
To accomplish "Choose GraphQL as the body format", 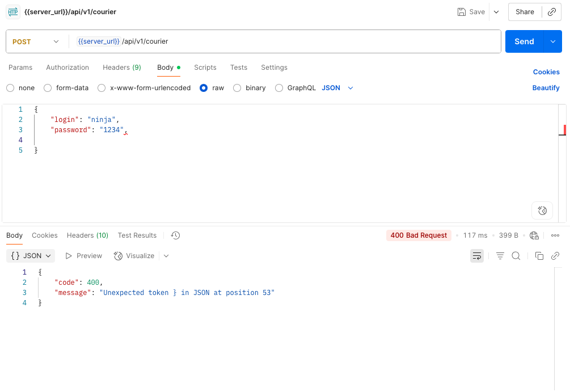I will tap(278, 87).
